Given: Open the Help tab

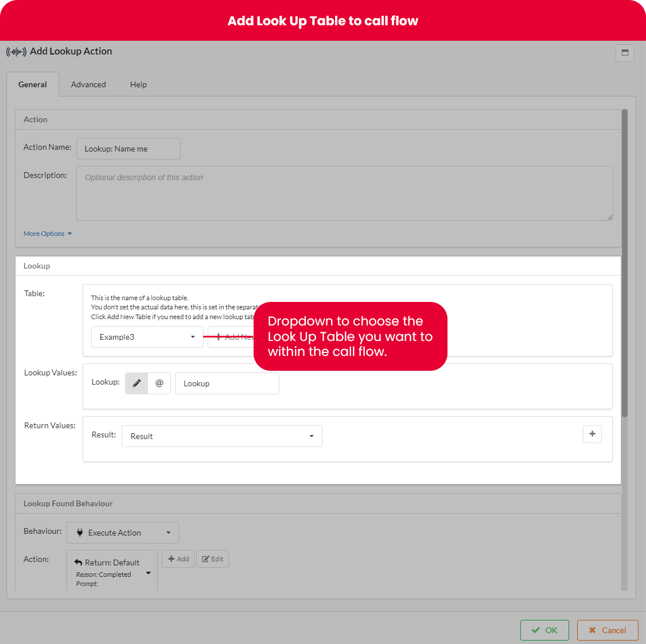Looking at the screenshot, I should click(138, 84).
